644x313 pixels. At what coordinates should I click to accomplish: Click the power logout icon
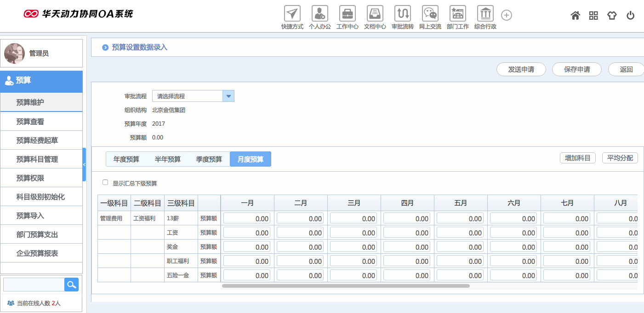point(630,16)
